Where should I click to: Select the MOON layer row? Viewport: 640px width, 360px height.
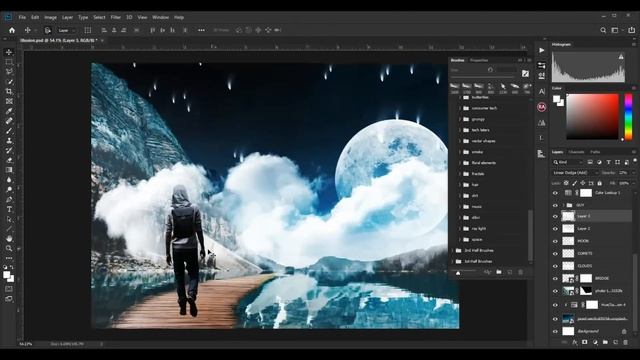(592, 241)
